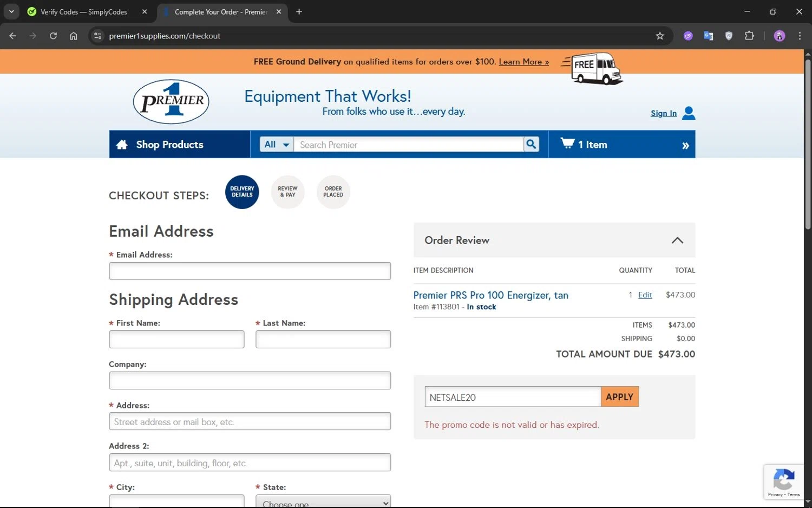Screen dimensions: 812x508
Task: Click the Street address input field
Action: [250, 421]
